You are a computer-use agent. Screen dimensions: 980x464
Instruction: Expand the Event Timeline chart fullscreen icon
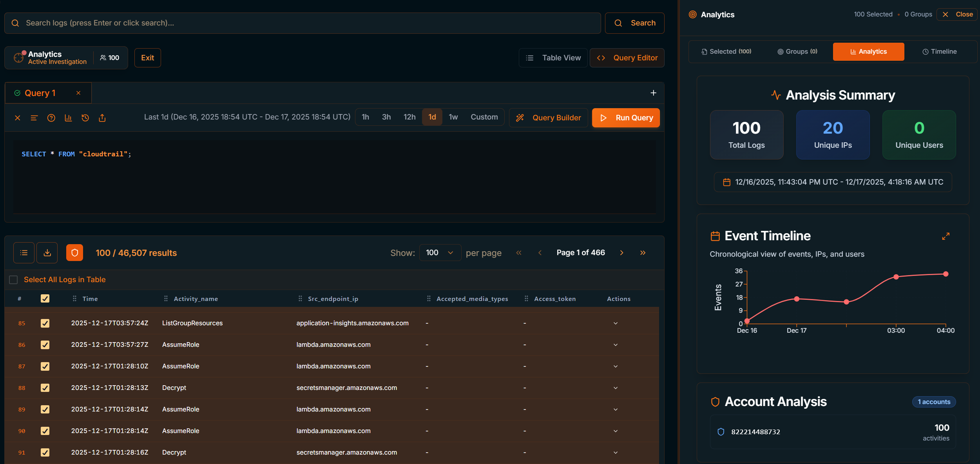point(946,236)
